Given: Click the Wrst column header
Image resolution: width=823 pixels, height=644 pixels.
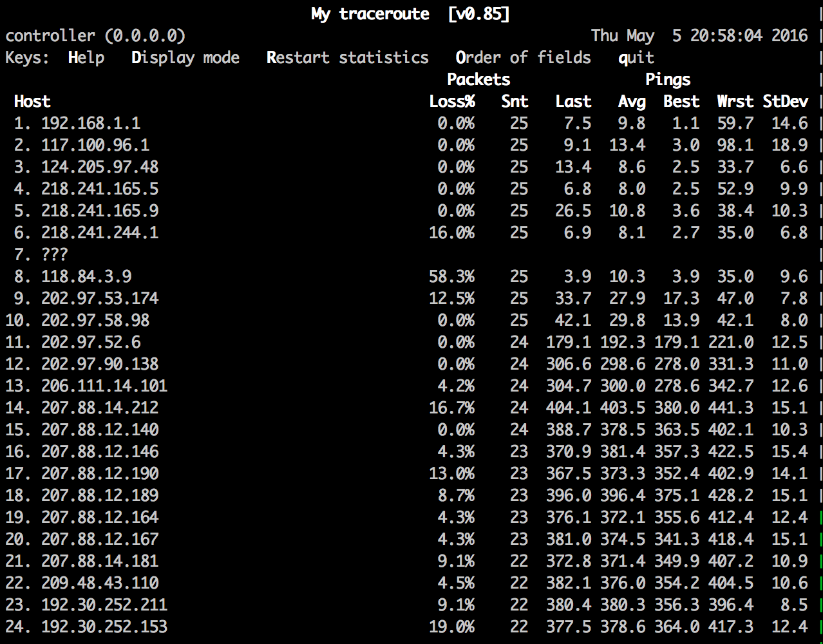Looking at the screenshot, I should click(x=735, y=101).
